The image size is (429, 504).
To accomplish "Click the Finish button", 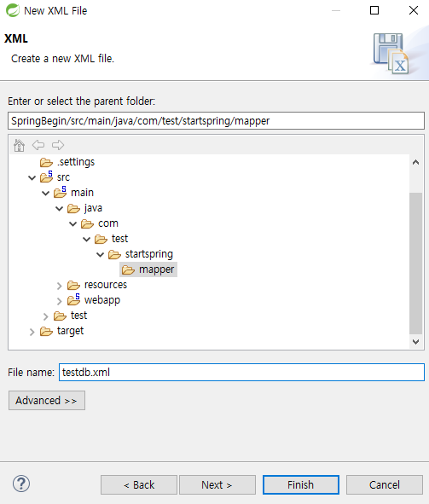I will (x=301, y=484).
